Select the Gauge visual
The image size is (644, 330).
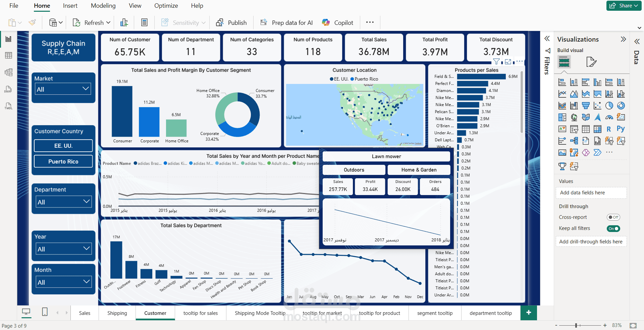[609, 117]
